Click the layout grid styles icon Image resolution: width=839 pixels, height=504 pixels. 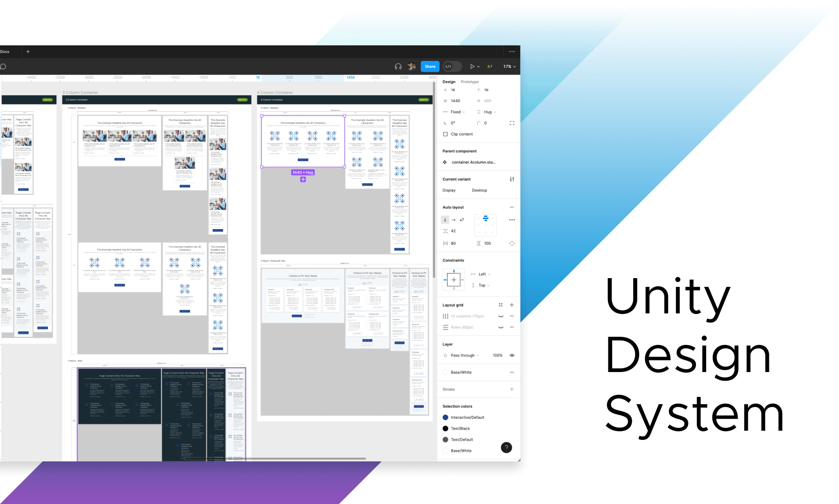pos(501,305)
